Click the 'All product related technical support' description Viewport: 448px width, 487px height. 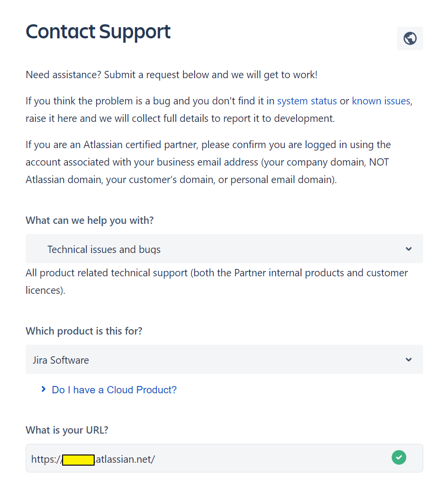[216, 273]
